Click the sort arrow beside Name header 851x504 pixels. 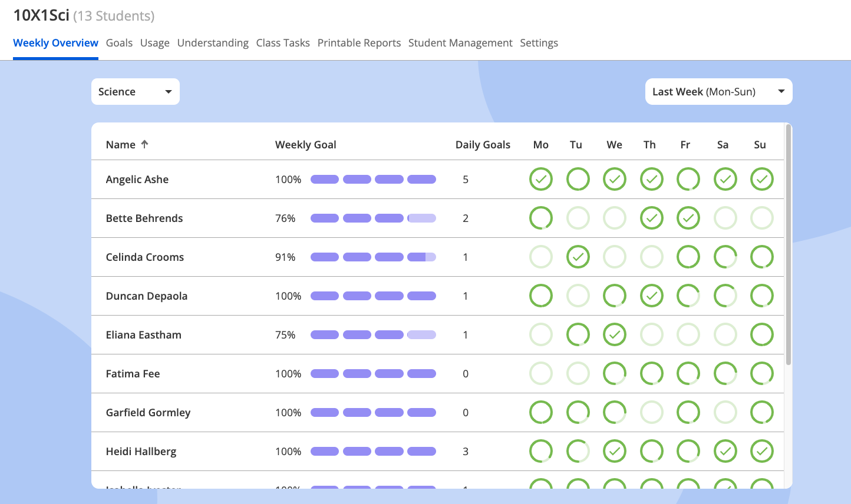(x=144, y=144)
